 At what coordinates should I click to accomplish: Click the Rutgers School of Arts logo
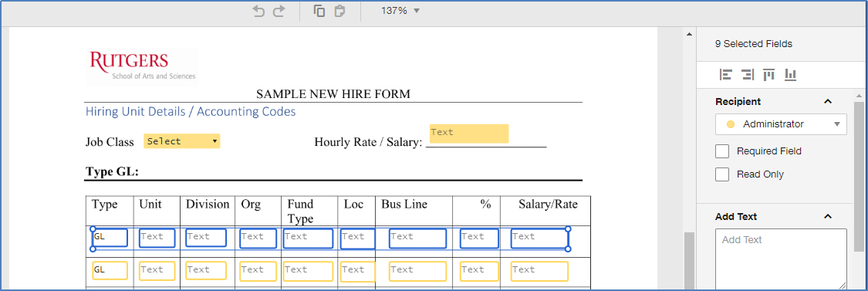click(142, 66)
